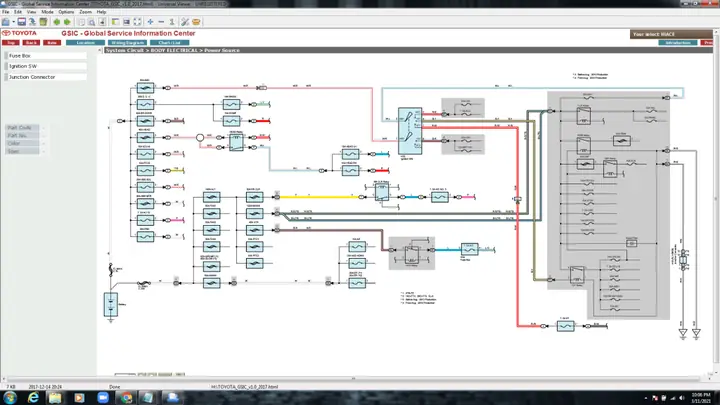
Task: Click the red Top button
Action: pyautogui.click(x=11, y=43)
